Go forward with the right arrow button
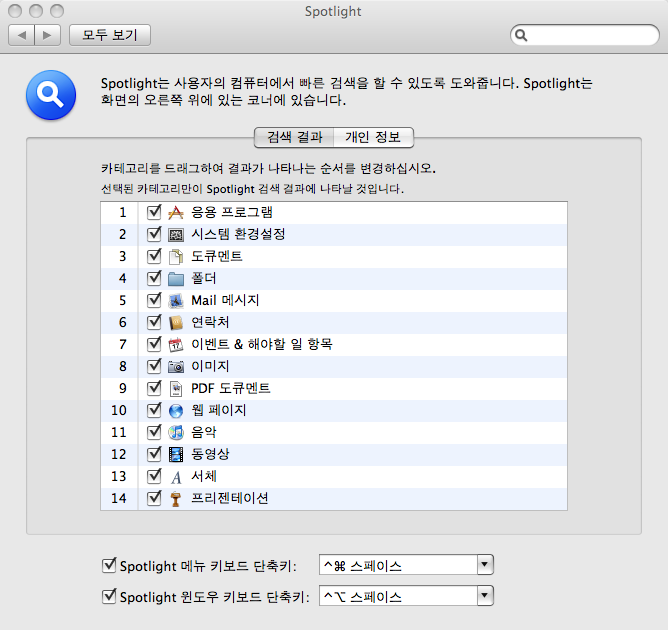668x630 pixels. click(47, 35)
